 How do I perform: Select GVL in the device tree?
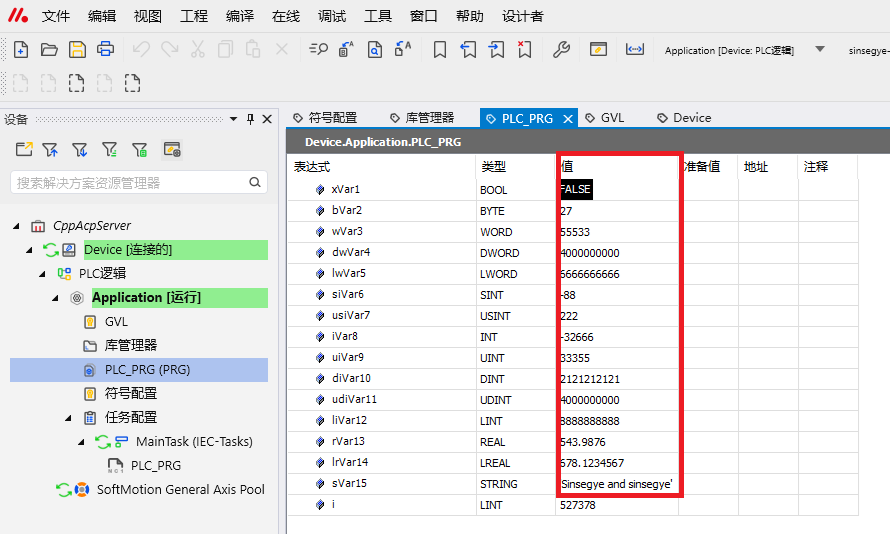pyautogui.click(x=116, y=322)
